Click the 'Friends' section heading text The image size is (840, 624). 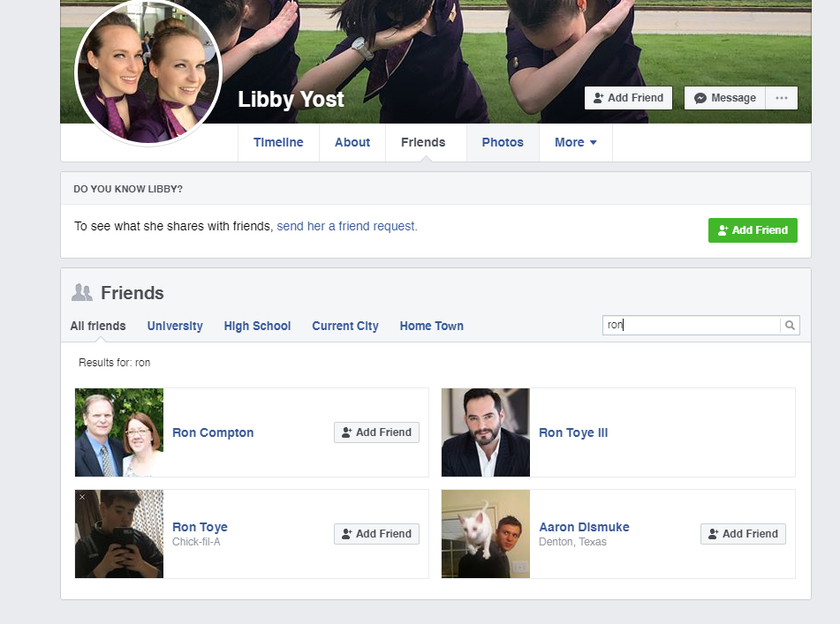pyautogui.click(x=132, y=293)
